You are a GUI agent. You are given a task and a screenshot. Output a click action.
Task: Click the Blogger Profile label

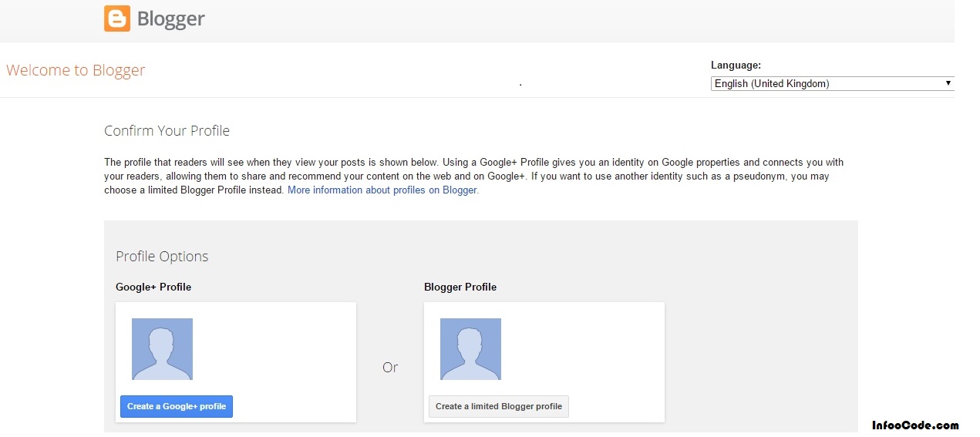point(460,287)
